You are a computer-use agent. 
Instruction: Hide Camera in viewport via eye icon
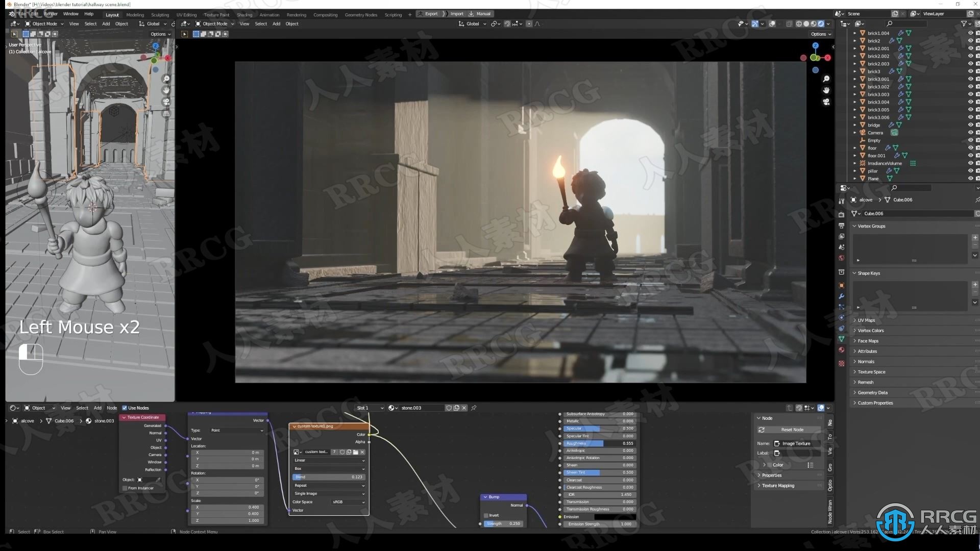tap(970, 133)
